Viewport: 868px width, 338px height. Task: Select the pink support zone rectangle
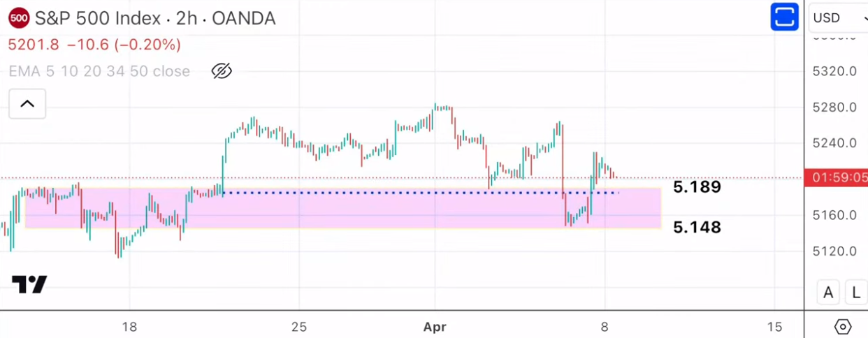[x=349, y=213]
